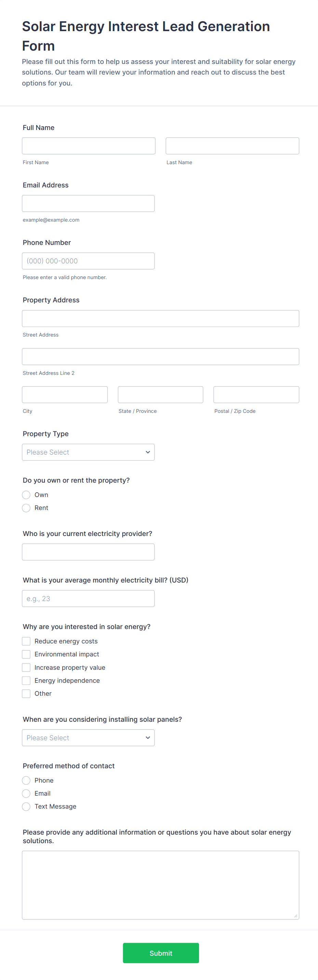
Task: Select the Rent radio option
Action: [26, 508]
